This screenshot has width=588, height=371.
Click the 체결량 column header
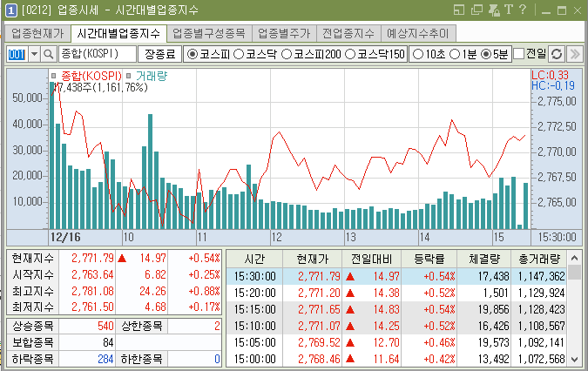pos(484,259)
